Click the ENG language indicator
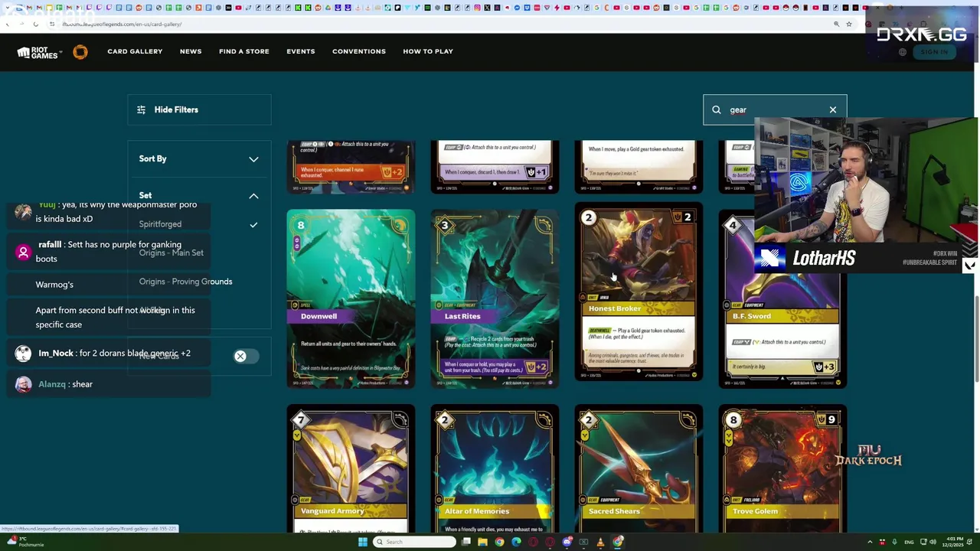Viewport: 980px width, 551px height. [x=910, y=542]
